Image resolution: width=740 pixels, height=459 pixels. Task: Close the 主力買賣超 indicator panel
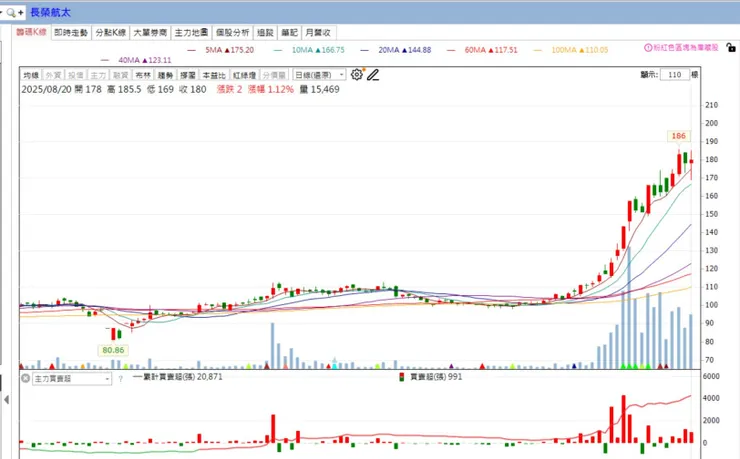point(25,378)
